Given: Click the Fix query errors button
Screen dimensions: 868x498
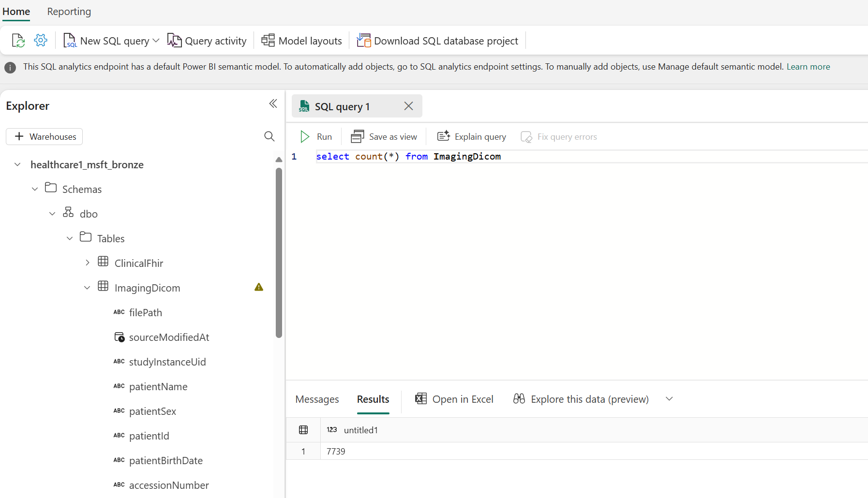Looking at the screenshot, I should tap(559, 137).
